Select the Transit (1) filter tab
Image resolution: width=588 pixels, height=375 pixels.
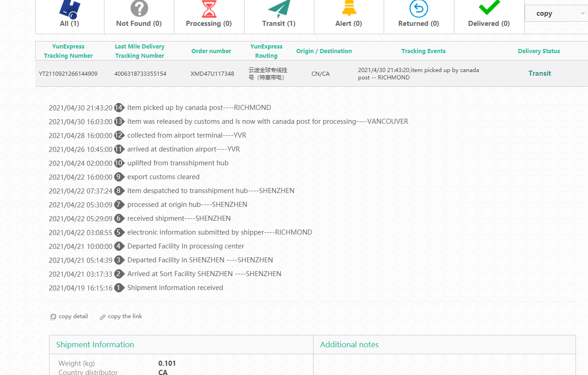point(279,24)
